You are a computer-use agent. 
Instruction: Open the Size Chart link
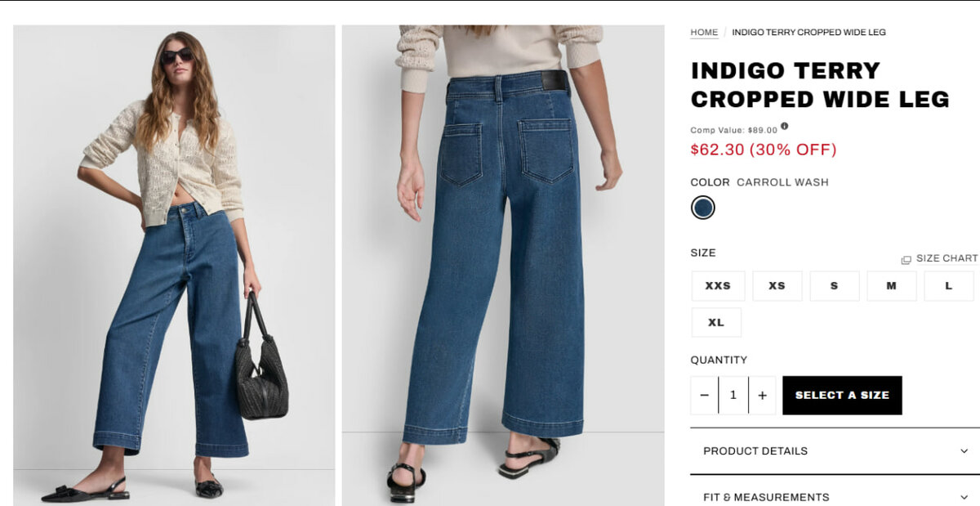[x=947, y=258]
